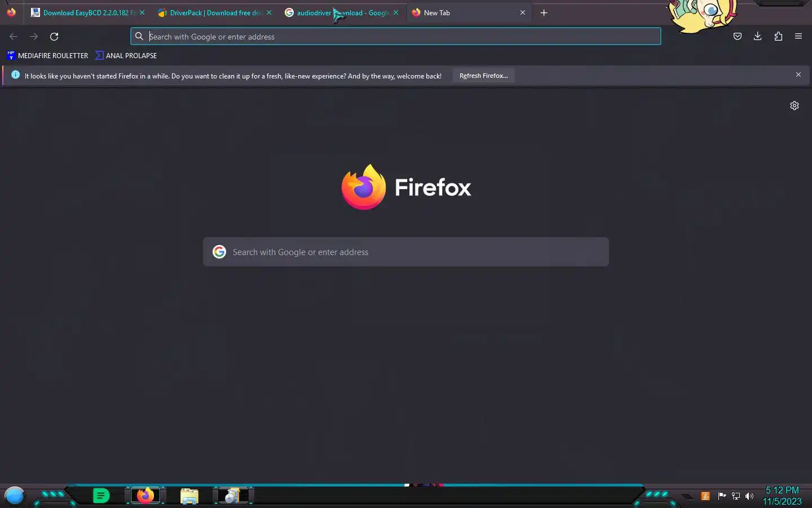Click the Firefox taskbar icon
Viewport: 812px width, 508px height.
[x=145, y=496]
